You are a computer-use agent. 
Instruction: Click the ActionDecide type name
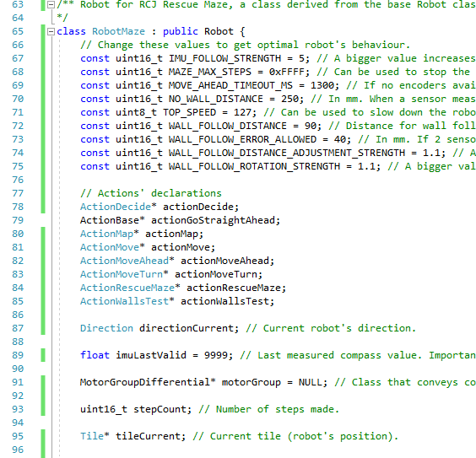point(116,207)
